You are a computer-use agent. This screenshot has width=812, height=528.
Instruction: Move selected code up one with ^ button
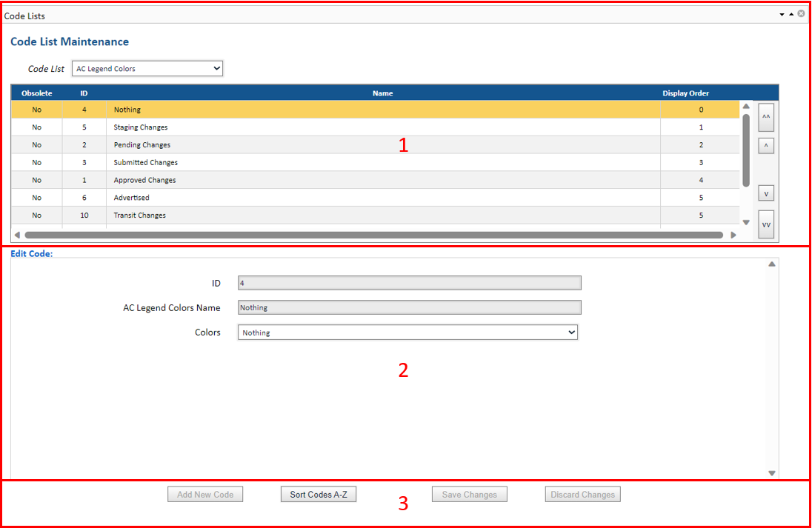(x=766, y=146)
